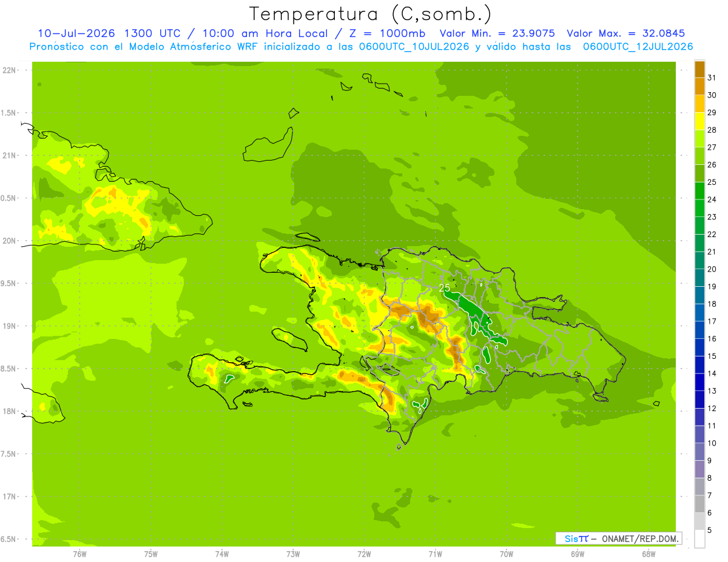The height and width of the screenshot is (562, 728).
Task: Click the yellow colorbar swatch between 28 and 29
Action: (699, 121)
